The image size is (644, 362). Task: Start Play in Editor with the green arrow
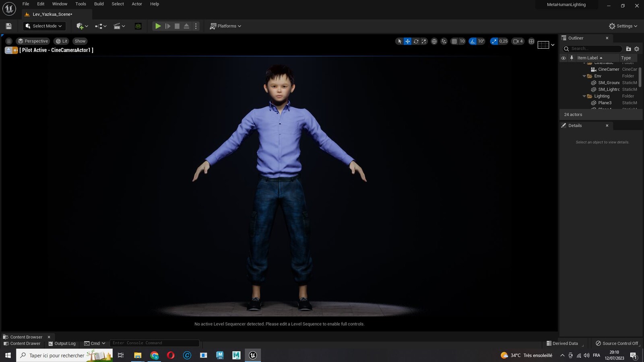(158, 26)
